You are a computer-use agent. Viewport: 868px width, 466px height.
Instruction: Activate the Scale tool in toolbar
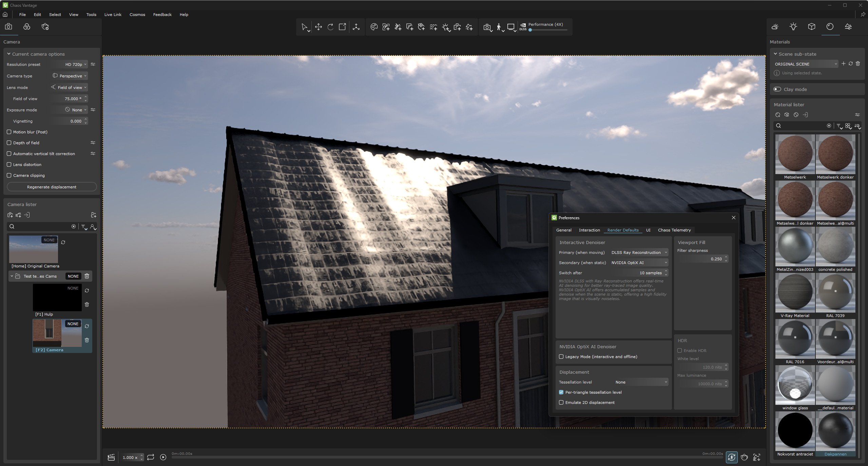pos(342,27)
